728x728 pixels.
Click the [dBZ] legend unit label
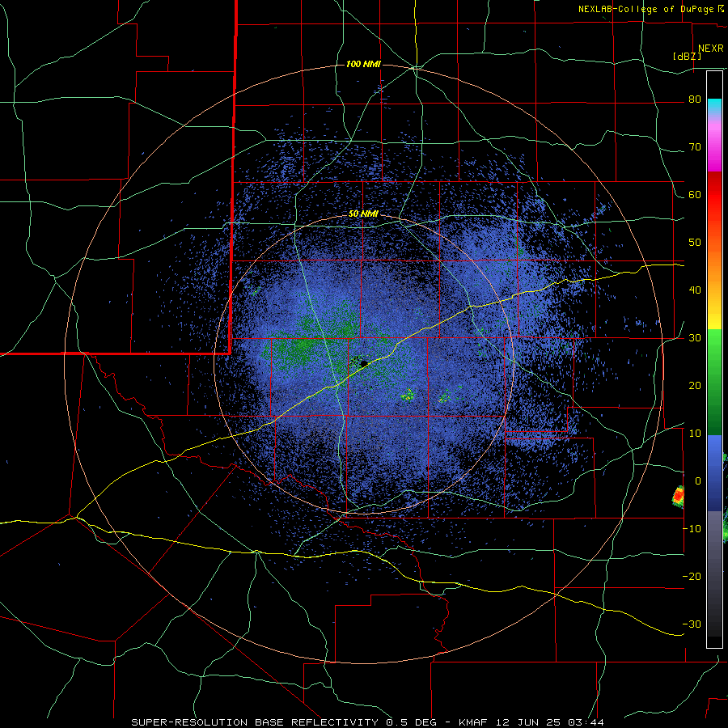coord(687,57)
